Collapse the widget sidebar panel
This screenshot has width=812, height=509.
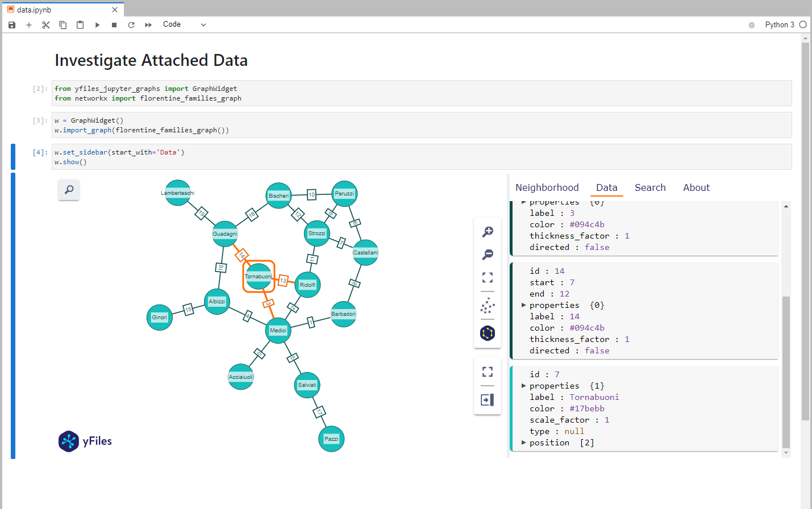tap(487, 399)
